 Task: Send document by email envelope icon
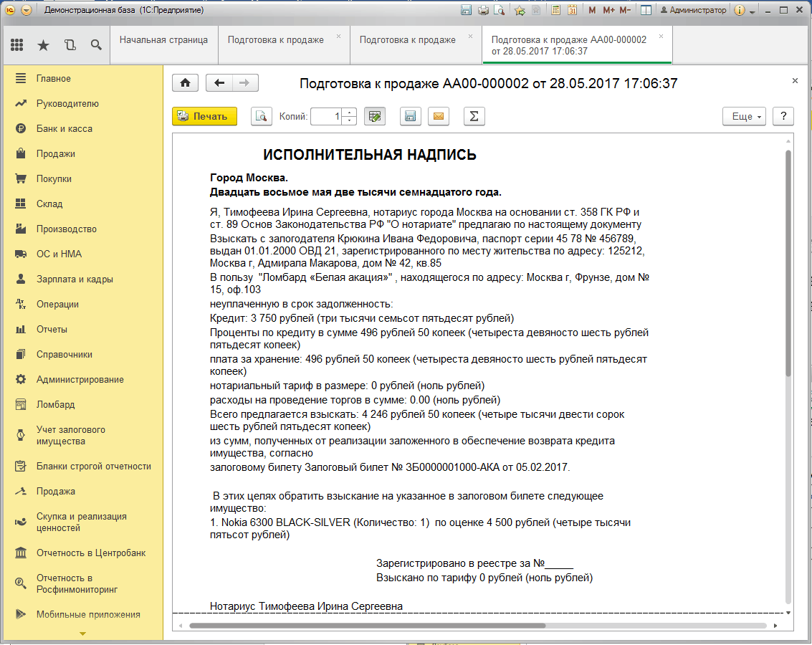438,116
